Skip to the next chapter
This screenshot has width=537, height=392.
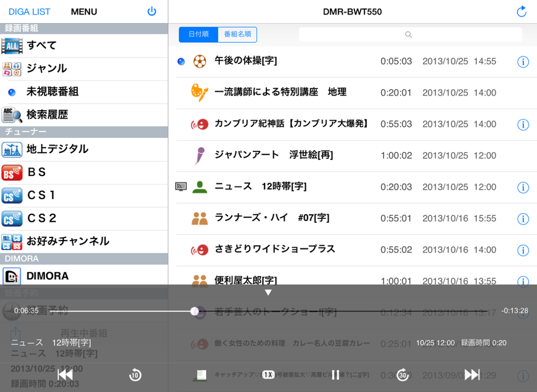click(472, 374)
